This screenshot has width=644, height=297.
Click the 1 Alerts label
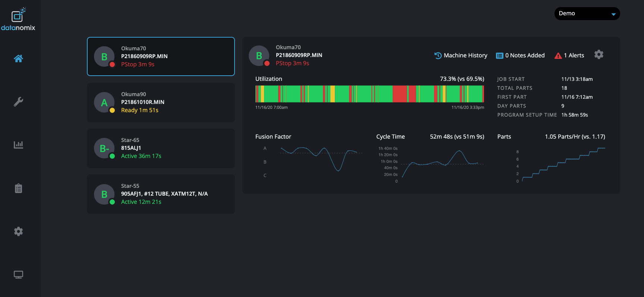tap(574, 55)
